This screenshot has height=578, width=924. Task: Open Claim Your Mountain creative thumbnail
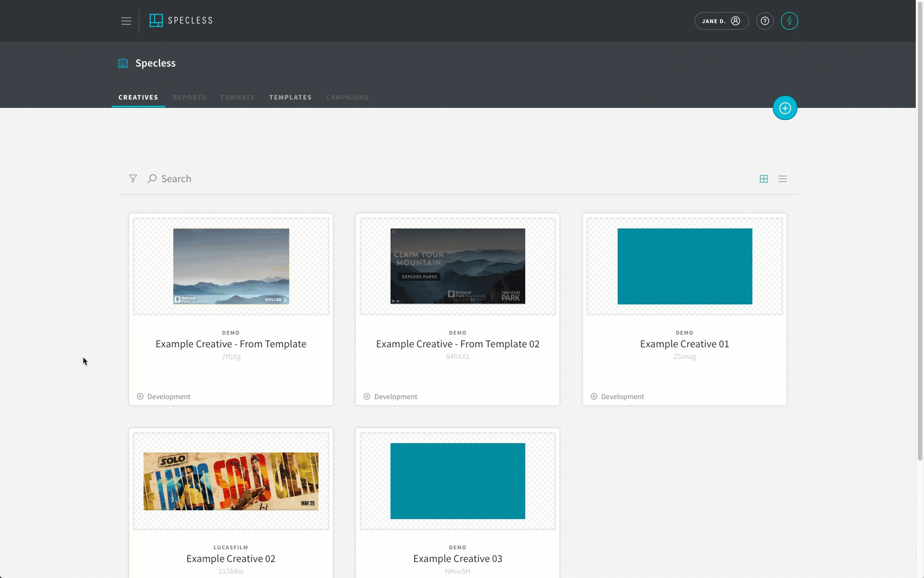point(458,266)
